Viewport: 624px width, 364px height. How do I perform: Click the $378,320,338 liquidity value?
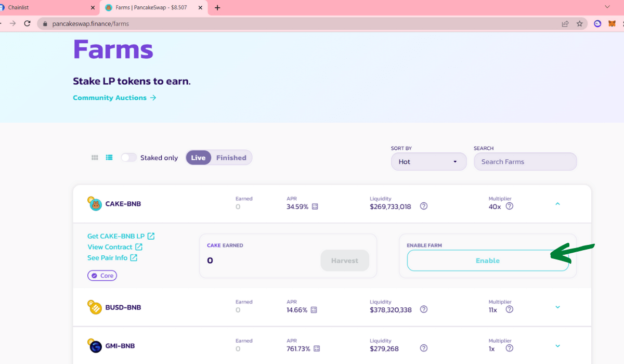point(391,310)
